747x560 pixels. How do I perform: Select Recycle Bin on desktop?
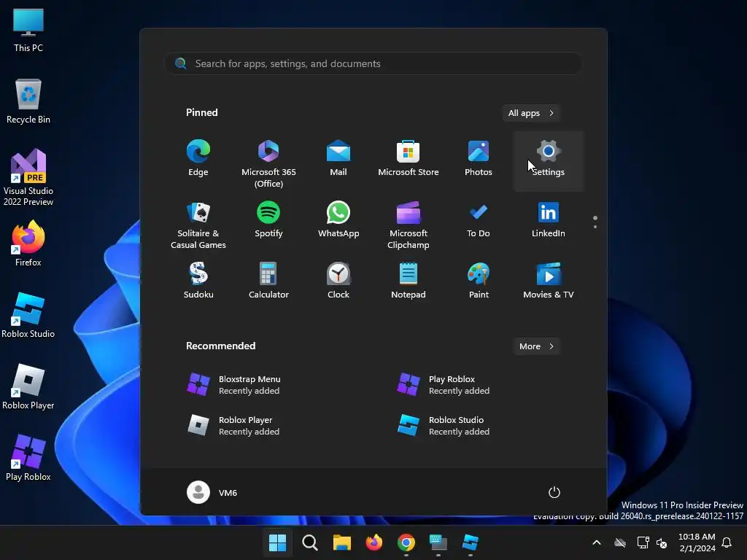(28, 102)
